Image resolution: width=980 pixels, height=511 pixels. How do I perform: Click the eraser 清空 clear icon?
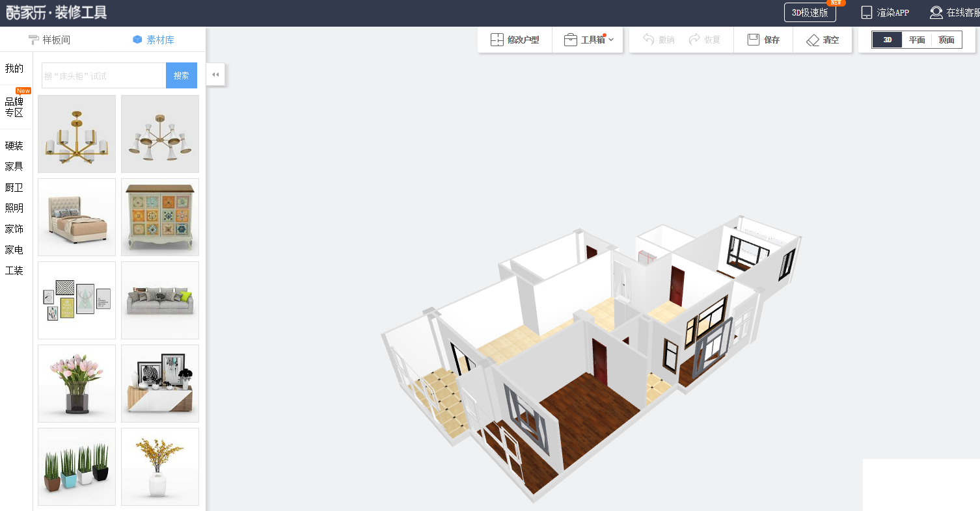[813, 40]
